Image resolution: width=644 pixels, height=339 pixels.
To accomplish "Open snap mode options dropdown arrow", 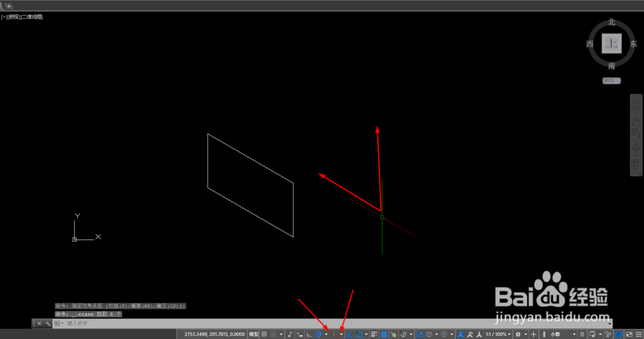I will click(281, 334).
